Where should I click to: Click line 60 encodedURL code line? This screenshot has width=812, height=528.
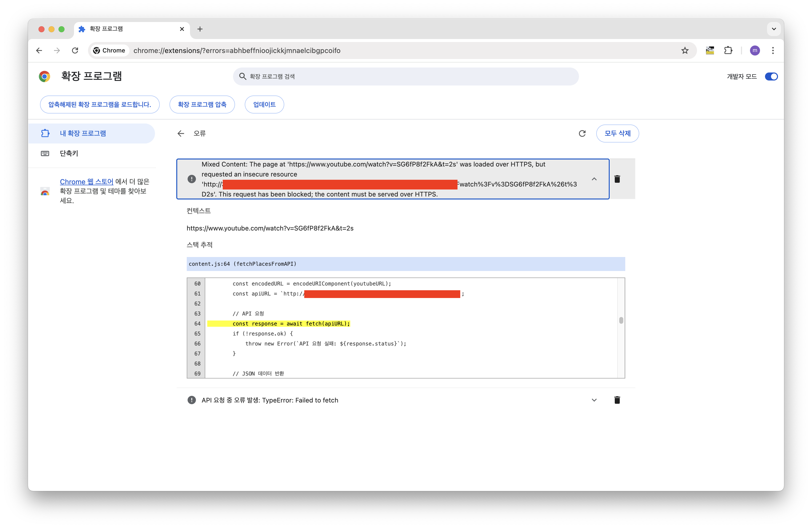pos(312,283)
